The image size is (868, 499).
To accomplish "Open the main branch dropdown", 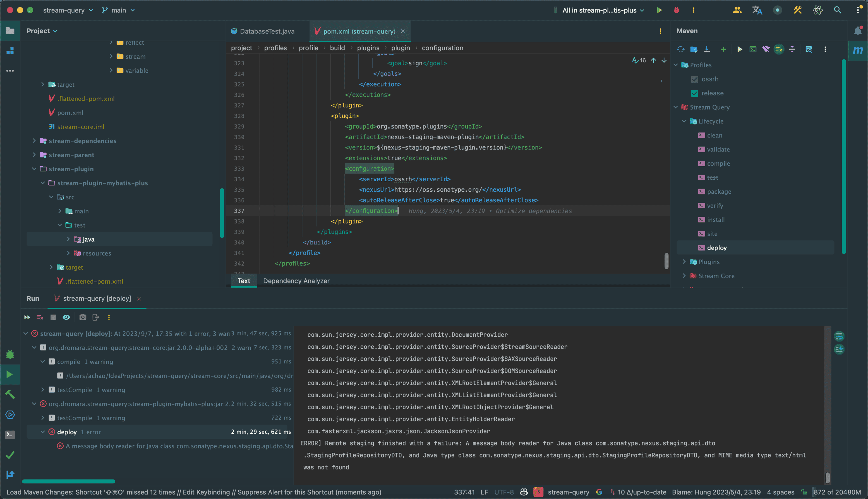I will coord(119,10).
